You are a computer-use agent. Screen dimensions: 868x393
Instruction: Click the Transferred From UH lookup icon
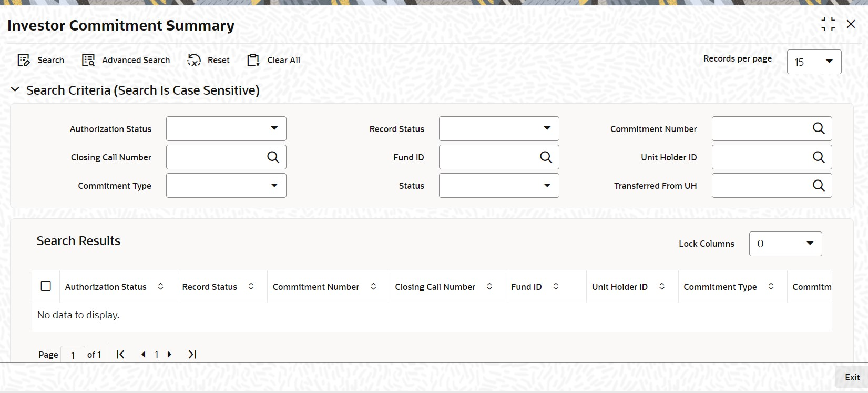[x=819, y=185]
